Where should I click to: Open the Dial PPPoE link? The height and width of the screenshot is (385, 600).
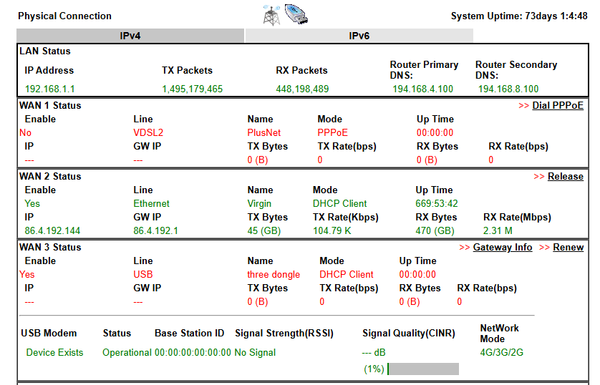(558, 106)
